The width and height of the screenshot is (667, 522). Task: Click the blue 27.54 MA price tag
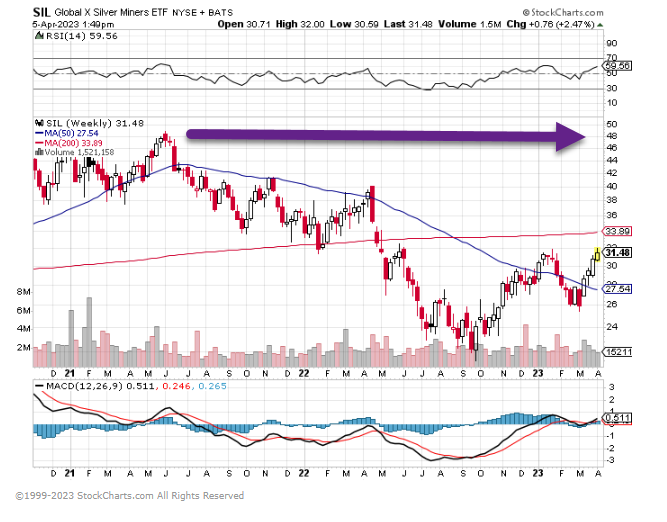(x=618, y=289)
